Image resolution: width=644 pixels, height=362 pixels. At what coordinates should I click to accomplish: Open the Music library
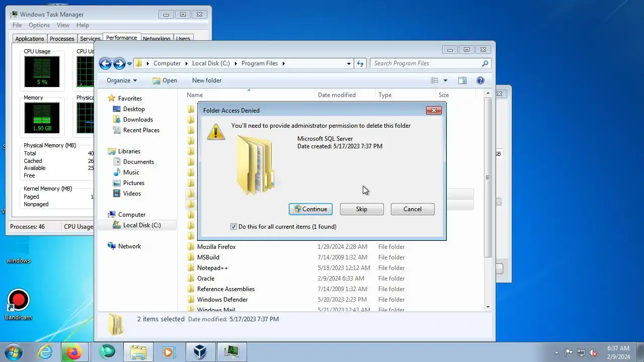[131, 172]
